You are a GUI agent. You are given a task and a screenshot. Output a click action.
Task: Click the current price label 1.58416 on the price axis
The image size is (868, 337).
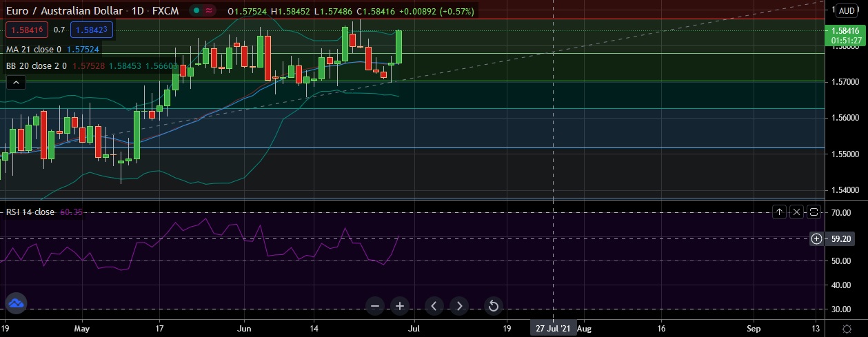point(845,31)
